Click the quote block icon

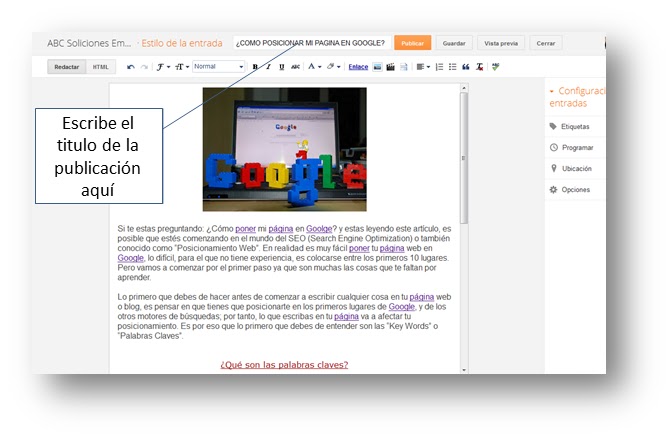[x=466, y=67]
